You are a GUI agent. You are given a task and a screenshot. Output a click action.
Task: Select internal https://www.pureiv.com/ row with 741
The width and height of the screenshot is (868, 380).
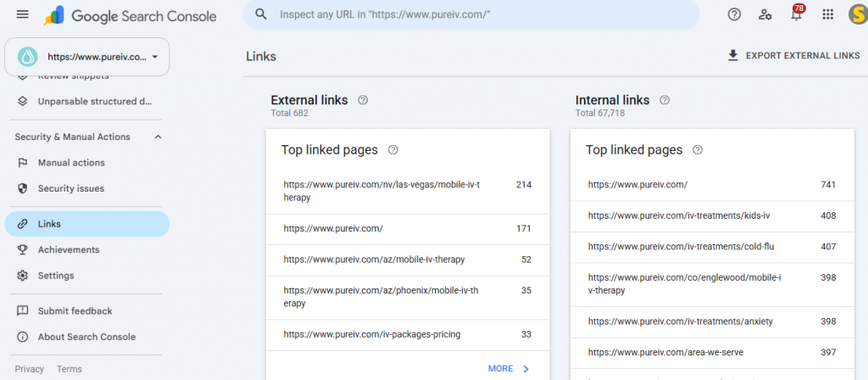coord(712,185)
